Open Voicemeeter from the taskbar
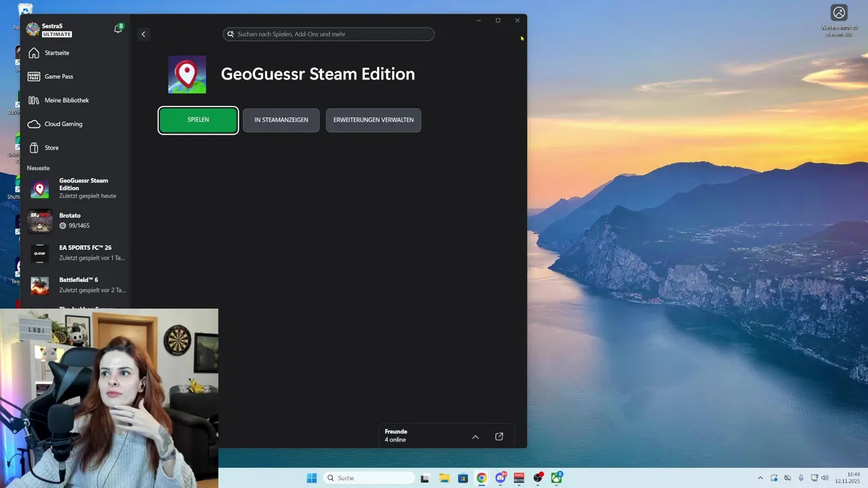The width and height of the screenshot is (868, 488). tap(519, 478)
